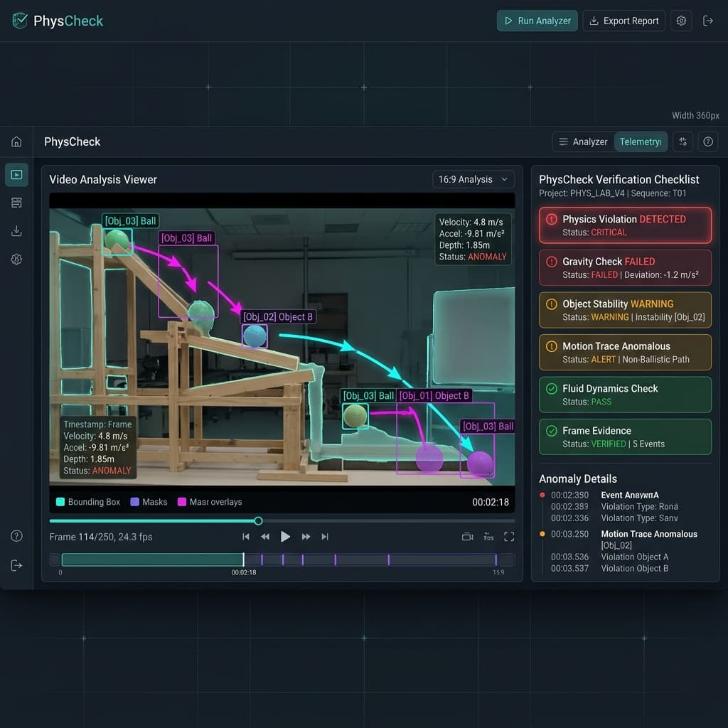Go to the Home sidebar icon

pyautogui.click(x=16, y=141)
